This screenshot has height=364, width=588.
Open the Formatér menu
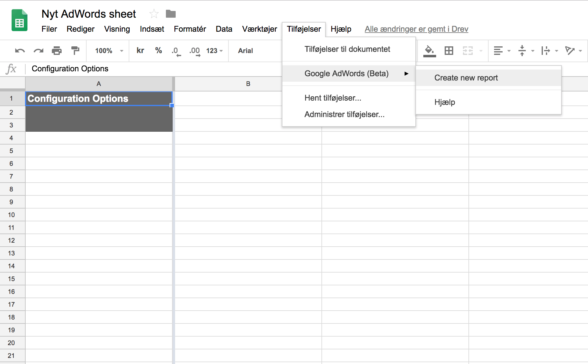(190, 29)
